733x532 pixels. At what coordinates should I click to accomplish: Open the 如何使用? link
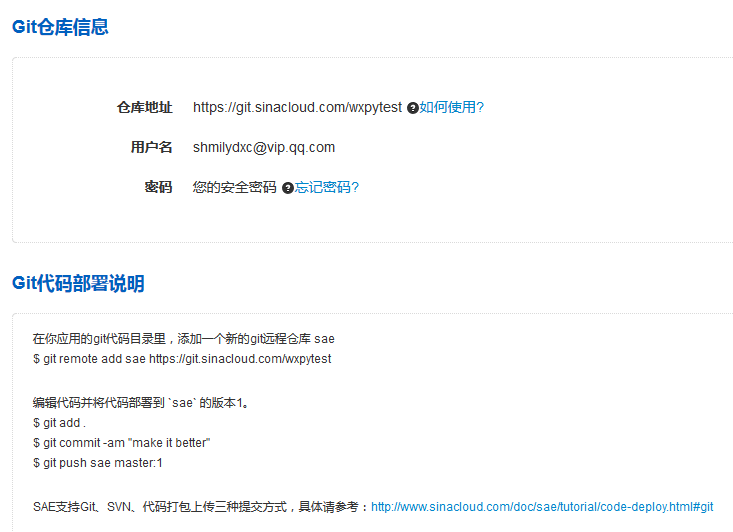[451, 108]
